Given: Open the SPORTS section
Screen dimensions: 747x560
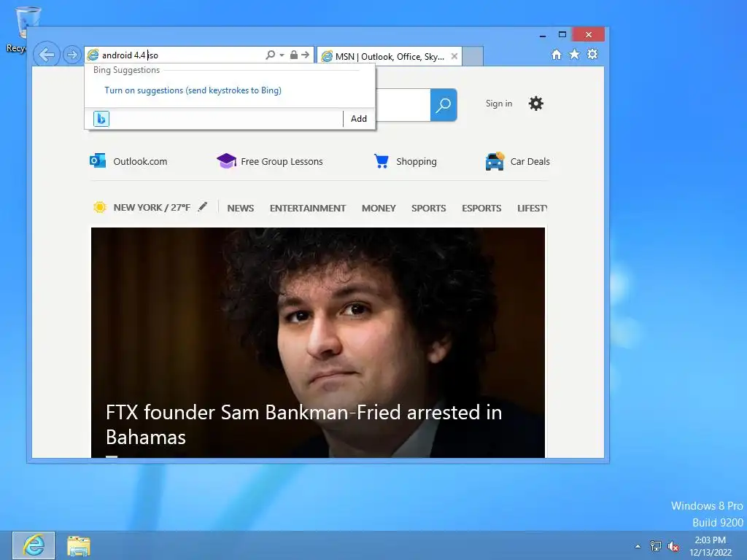Looking at the screenshot, I should tap(429, 208).
